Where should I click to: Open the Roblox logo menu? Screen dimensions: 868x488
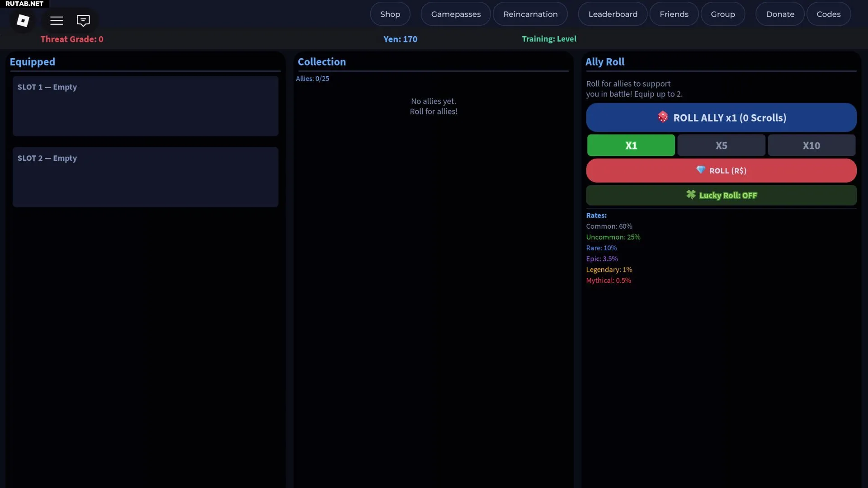23,20
